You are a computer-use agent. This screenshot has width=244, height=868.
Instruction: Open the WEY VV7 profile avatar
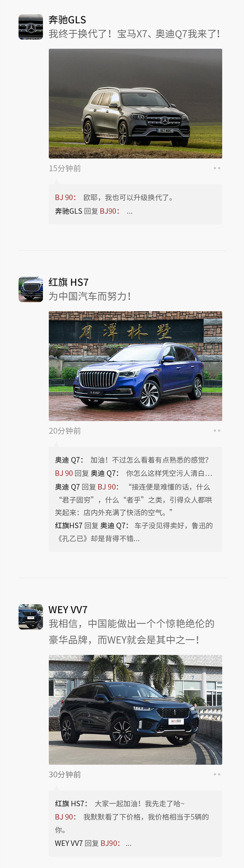31,617
